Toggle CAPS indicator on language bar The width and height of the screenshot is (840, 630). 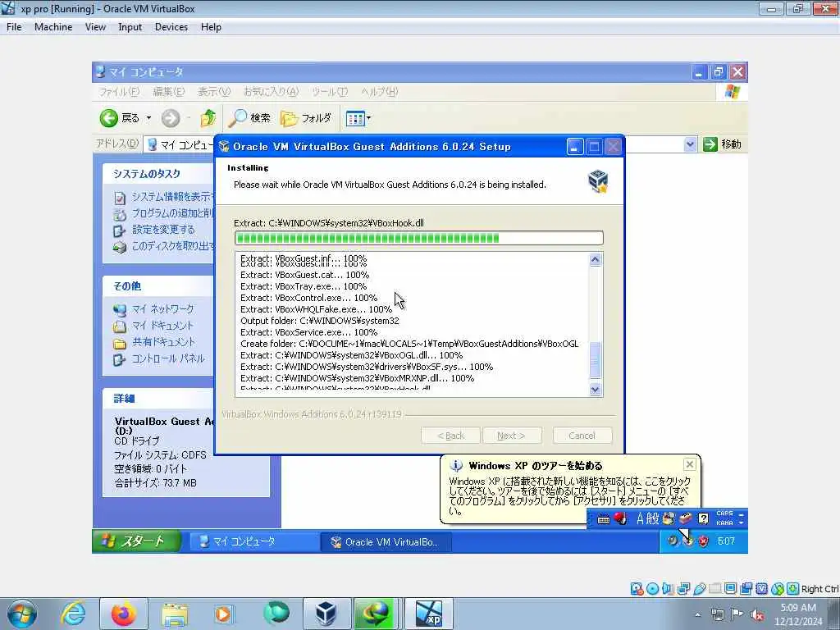tap(724, 514)
